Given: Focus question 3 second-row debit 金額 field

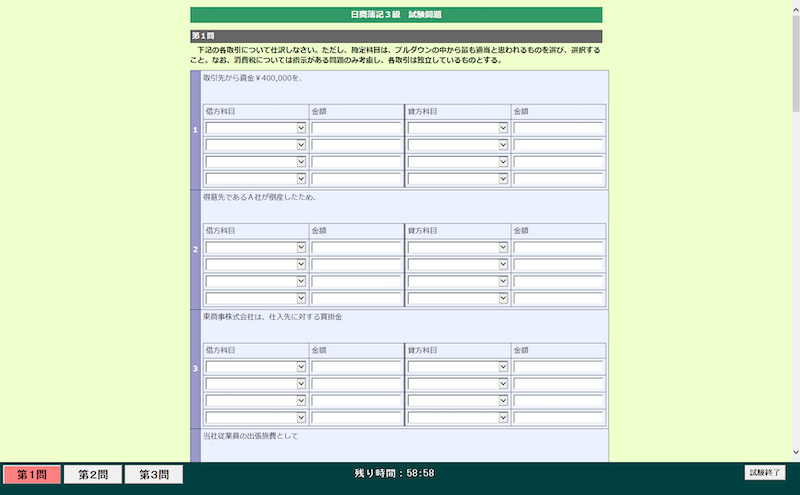Looking at the screenshot, I should click(357, 383).
